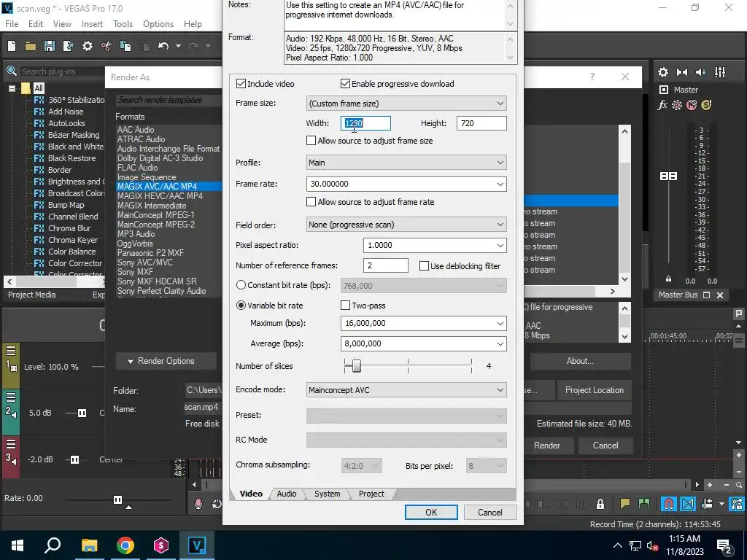Toggle Include video checkbox

[241, 84]
